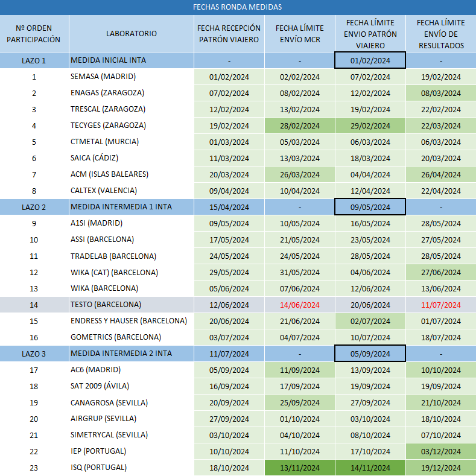Click results date 10/10/2024 in AC6 row
476x476 pixels.
441,370
